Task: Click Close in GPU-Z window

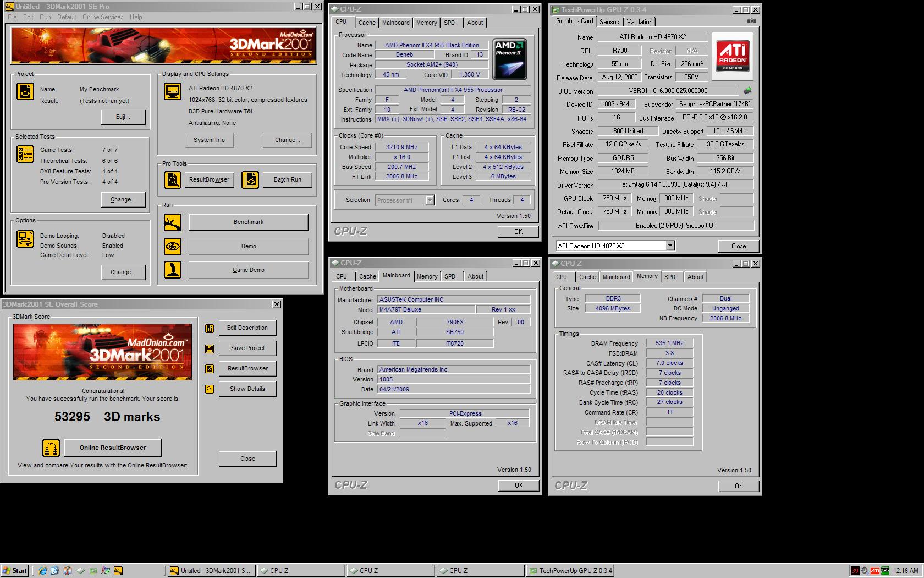Action: coord(739,246)
